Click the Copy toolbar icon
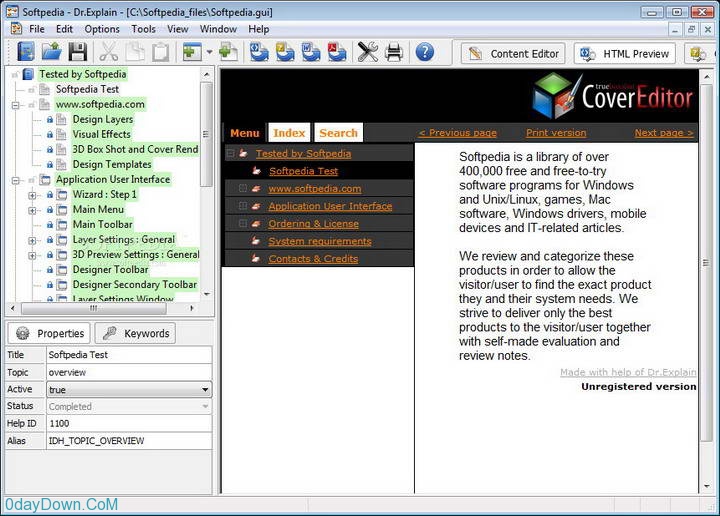The width and height of the screenshot is (720, 516). click(x=135, y=52)
